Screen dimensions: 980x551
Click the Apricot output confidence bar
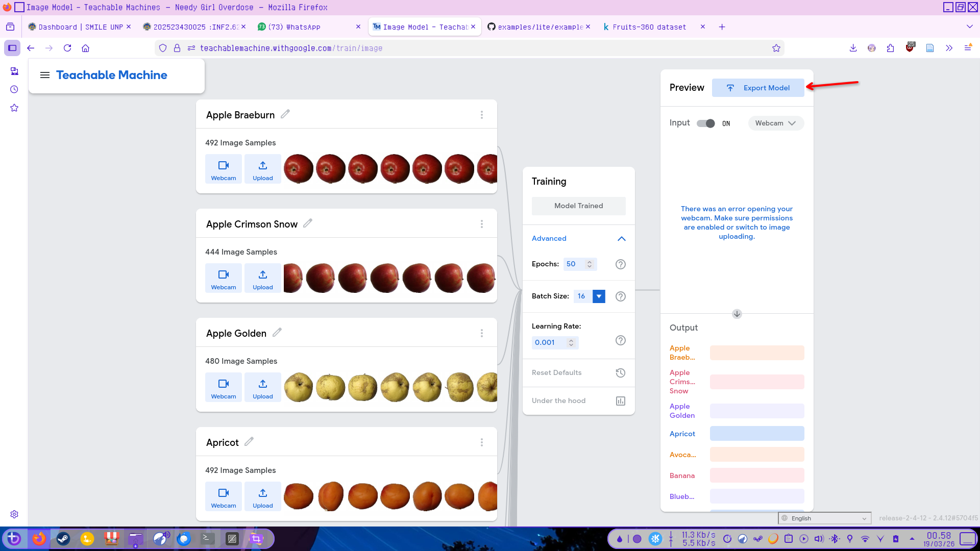756,434
